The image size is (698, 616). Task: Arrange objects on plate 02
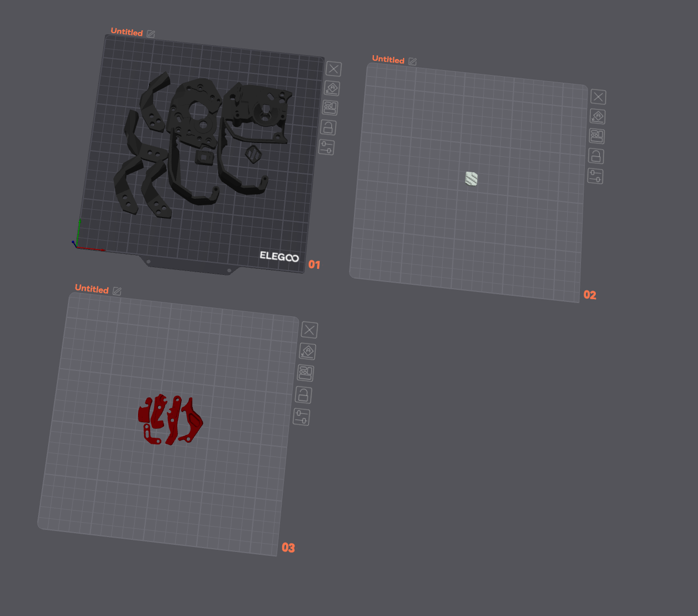pos(597,136)
